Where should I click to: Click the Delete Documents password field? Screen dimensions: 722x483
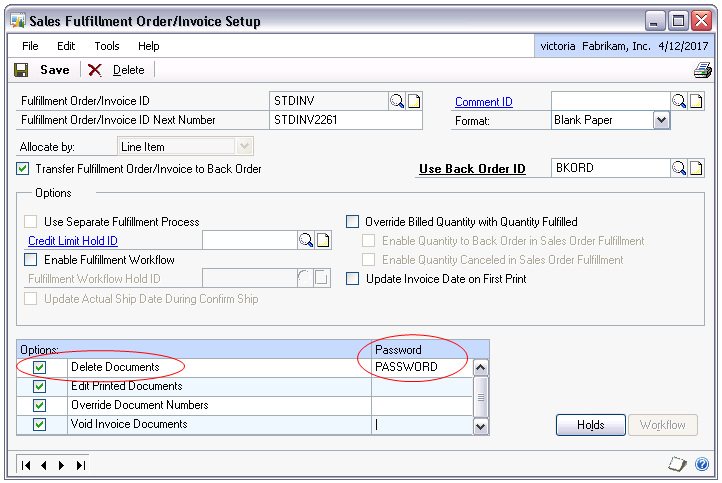420,367
